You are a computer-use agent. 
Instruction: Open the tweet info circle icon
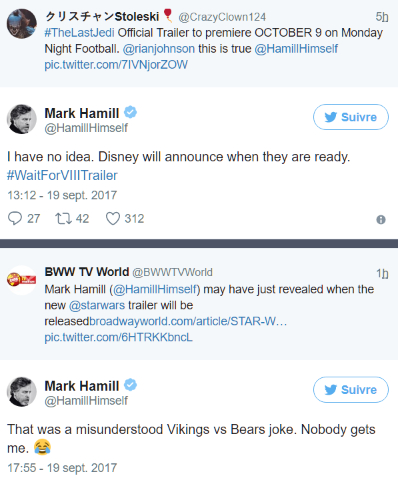[381, 220]
